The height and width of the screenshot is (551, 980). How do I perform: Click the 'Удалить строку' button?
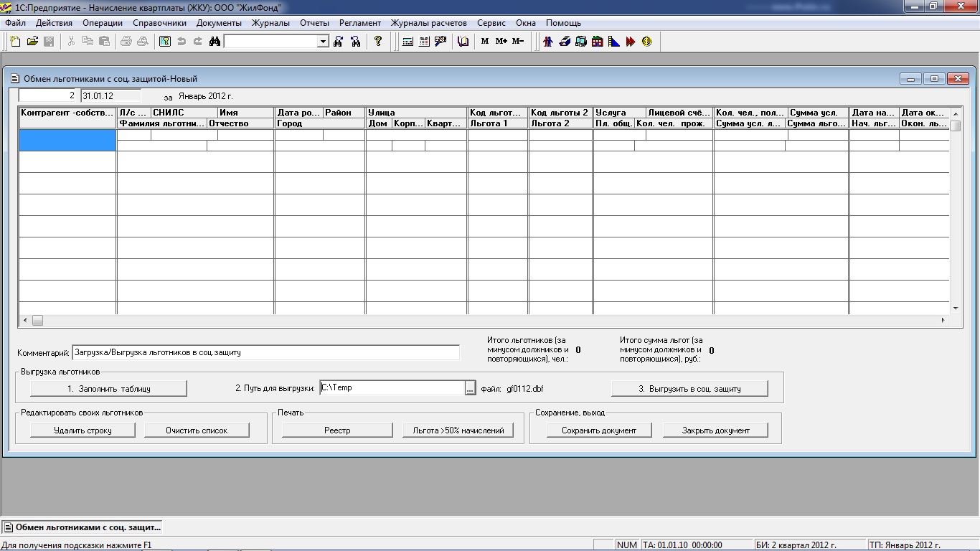tap(83, 430)
